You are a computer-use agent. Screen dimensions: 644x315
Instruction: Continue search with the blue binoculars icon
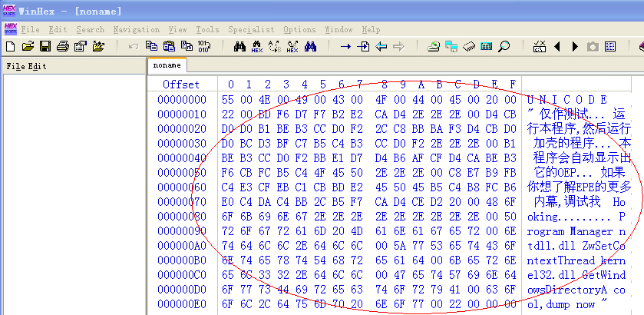pyautogui.click(x=311, y=46)
